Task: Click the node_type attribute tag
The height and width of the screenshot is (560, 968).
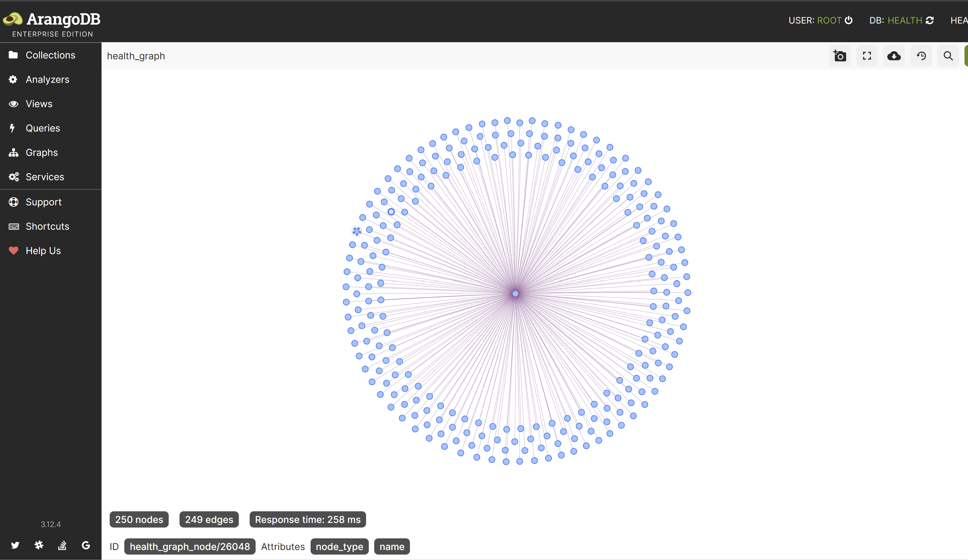Action: point(339,546)
